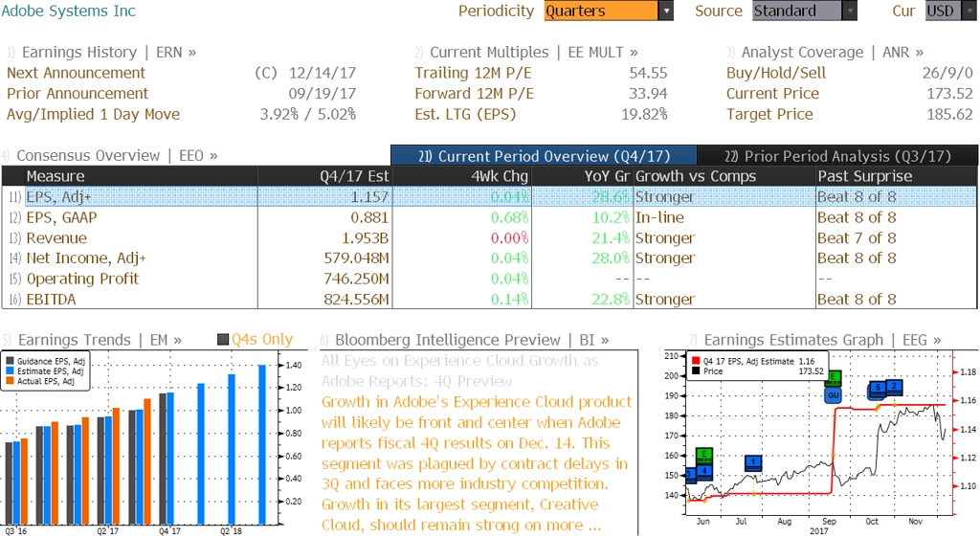Click Est. LTG (EPS) value 19.82%
The height and width of the screenshot is (538, 980).
(x=644, y=114)
